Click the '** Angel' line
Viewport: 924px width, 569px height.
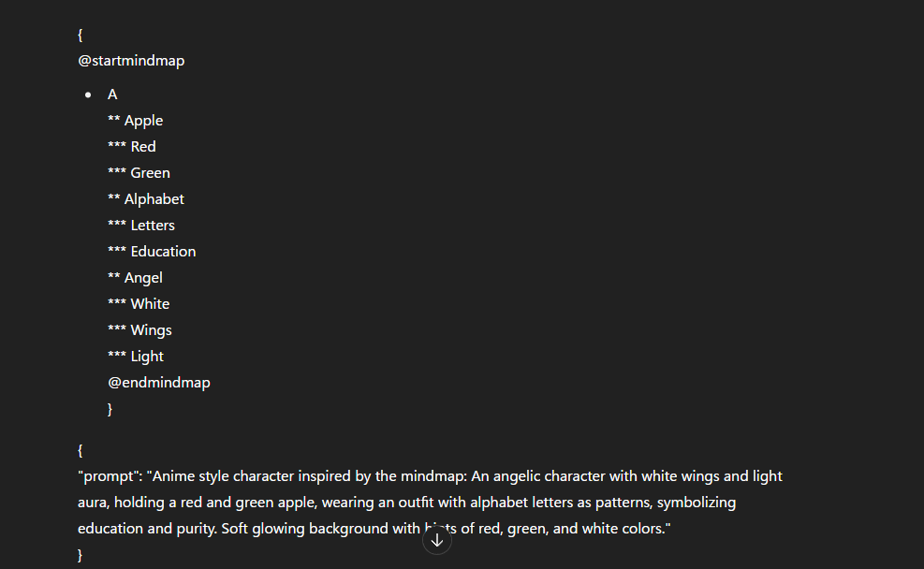pyautogui.click(x=135, y=278)
